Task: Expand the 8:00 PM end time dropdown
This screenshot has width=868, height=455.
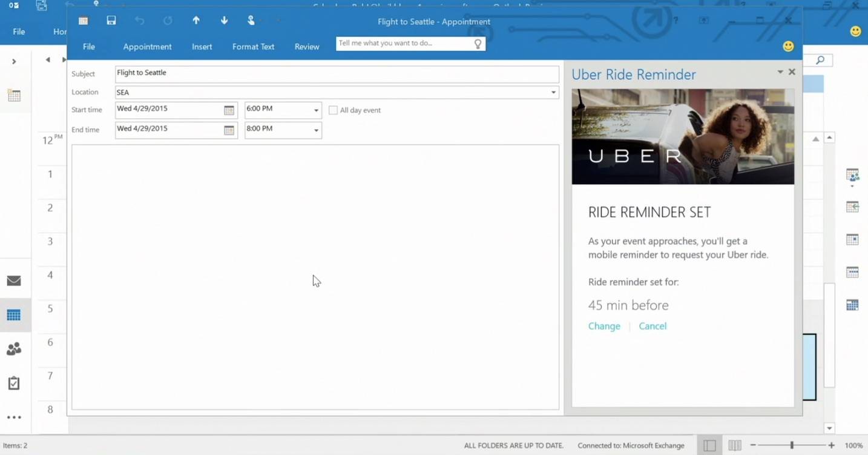Action: point(315,130)
